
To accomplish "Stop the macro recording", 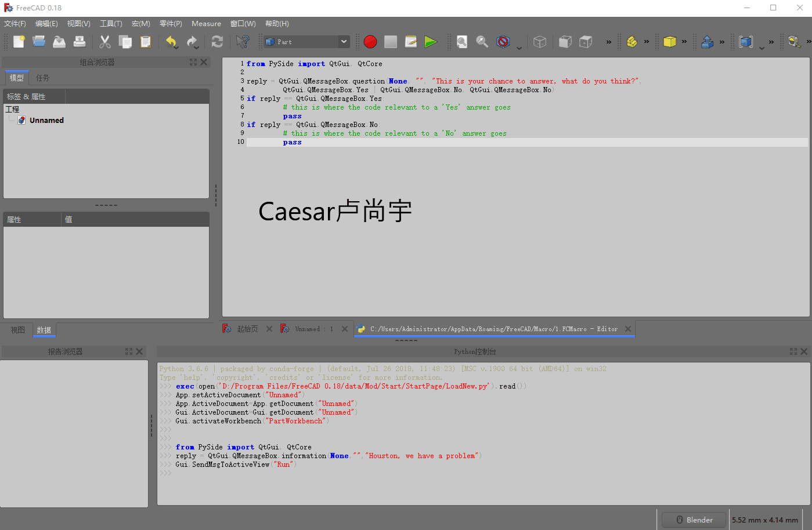I will click(390, 41).
